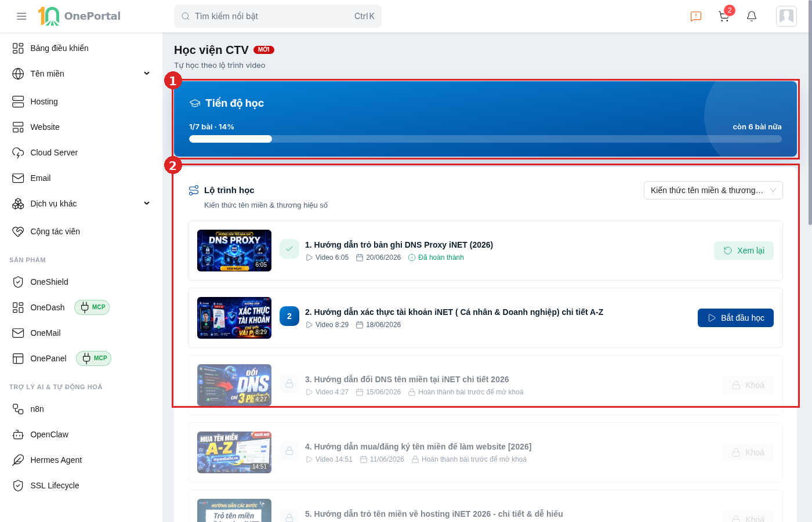Click the MỚI badge next to Học viện CTV
The width and height of the screenshot is (812, 522).
click(x=264, y=50)
